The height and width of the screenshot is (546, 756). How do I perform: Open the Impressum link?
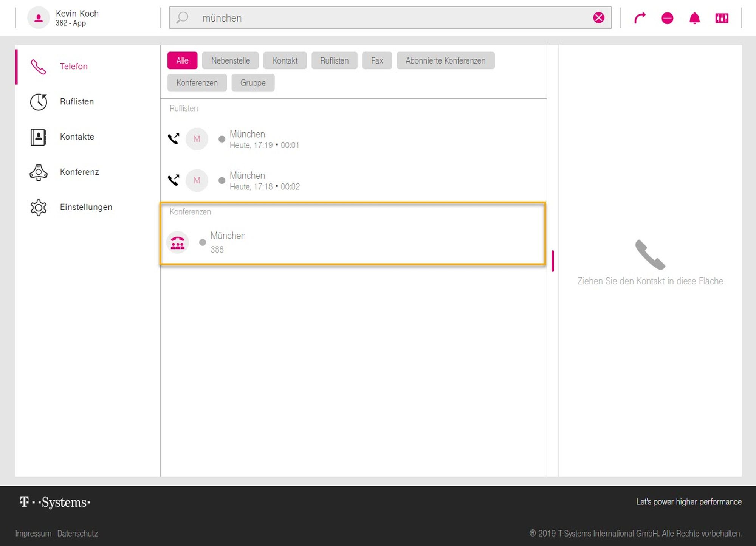tap(33, 534)
